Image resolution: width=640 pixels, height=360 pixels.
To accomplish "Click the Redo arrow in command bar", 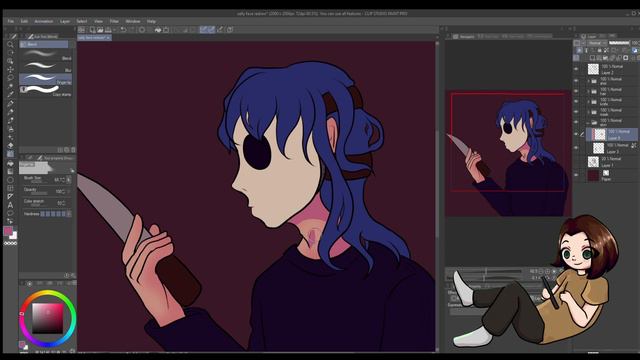I will tap(131, 29).
